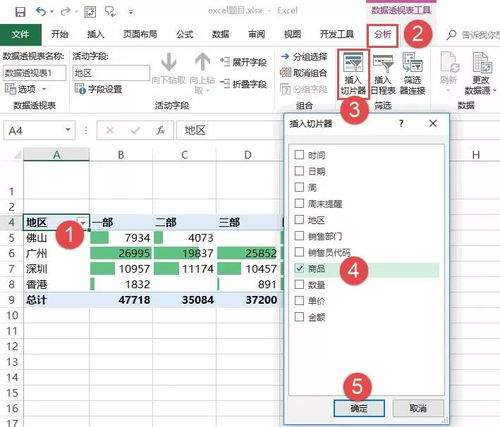500x427 pixels.
Task: Check the 周 checkbox in slicer dialog
Action: click(x=299, y=187)
